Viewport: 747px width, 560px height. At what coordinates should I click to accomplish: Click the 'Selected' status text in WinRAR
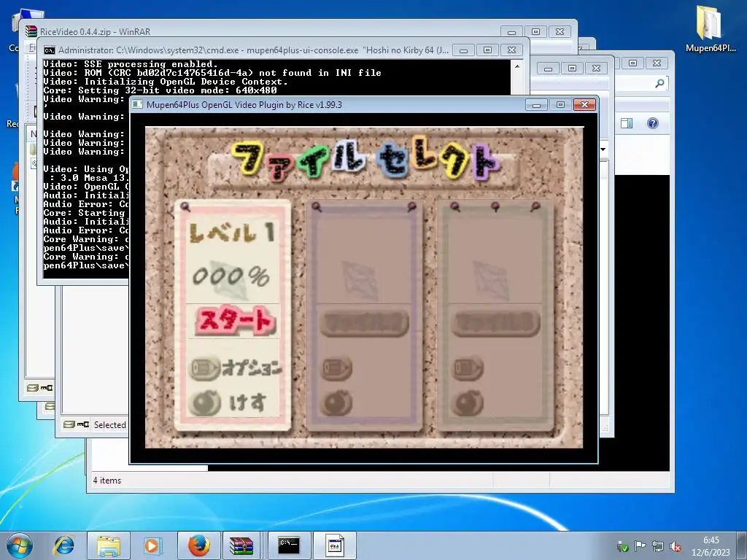point(109,425)
